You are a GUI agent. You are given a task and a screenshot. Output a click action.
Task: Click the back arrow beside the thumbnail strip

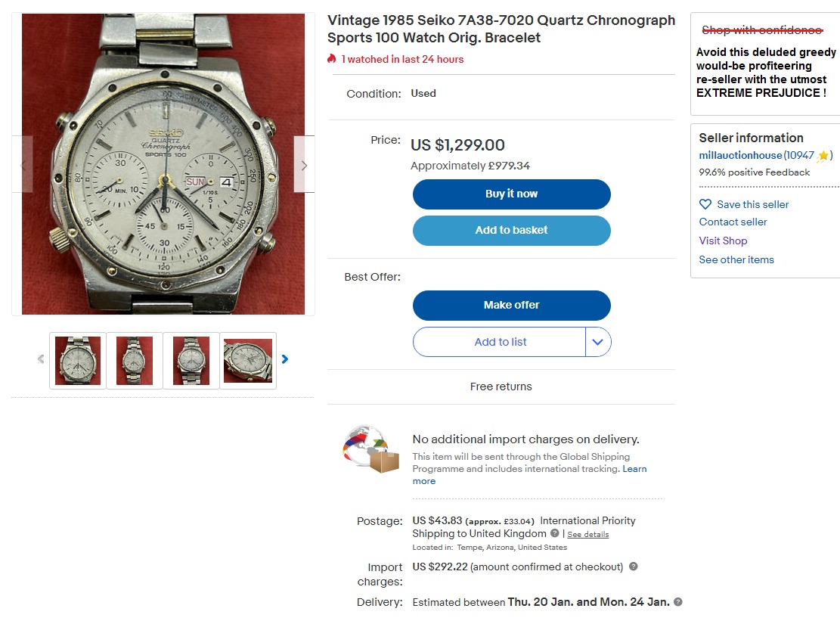pos(40,359)
